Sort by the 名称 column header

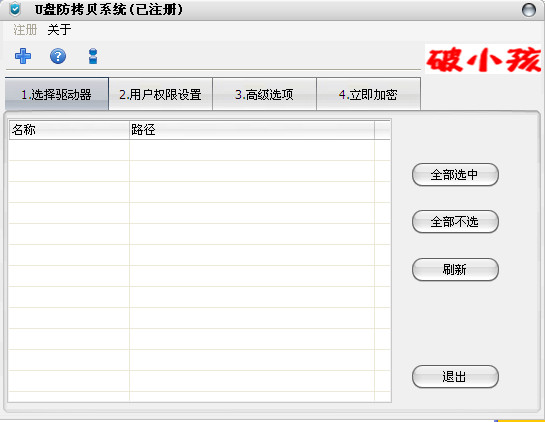click(x=69, y=130)
